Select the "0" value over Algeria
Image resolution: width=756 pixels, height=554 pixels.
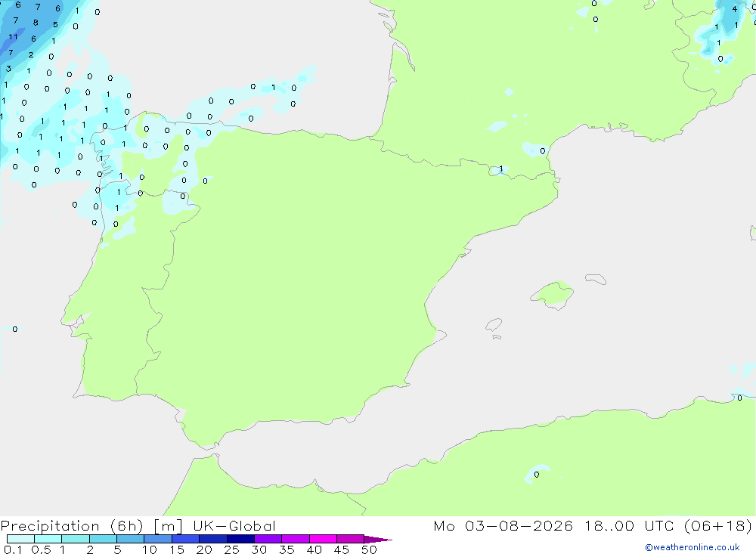(x=537, y=475)
